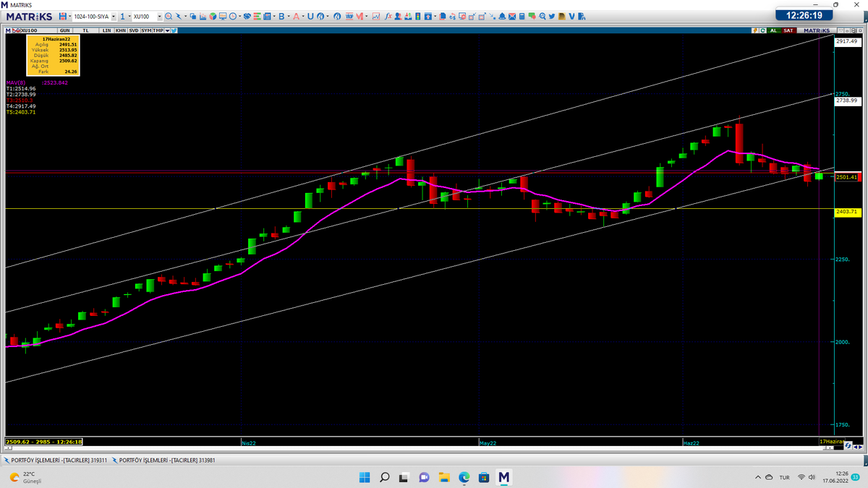Click the handshake icon in toolbar

pyautogui.click(x=247, y=16)
